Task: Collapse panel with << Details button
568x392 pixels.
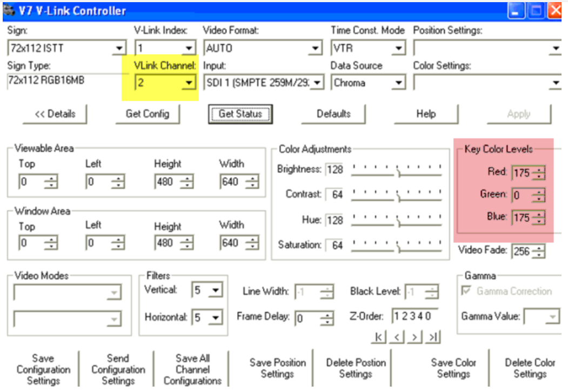Action: pos(55,114)
